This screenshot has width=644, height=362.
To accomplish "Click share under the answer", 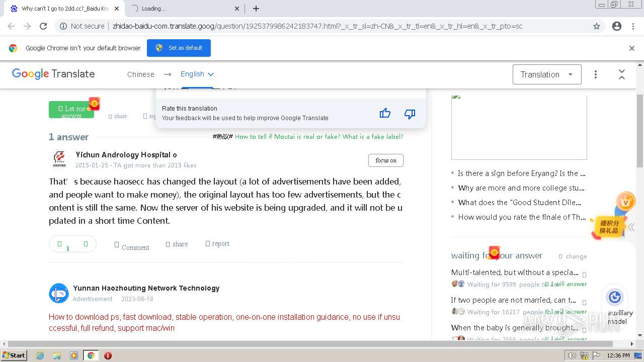I will point(177,244).
